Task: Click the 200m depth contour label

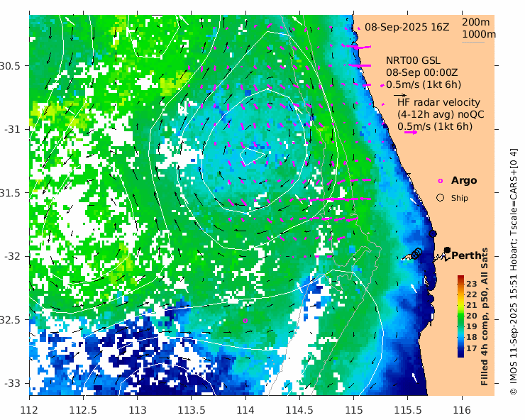Action: 476,22
